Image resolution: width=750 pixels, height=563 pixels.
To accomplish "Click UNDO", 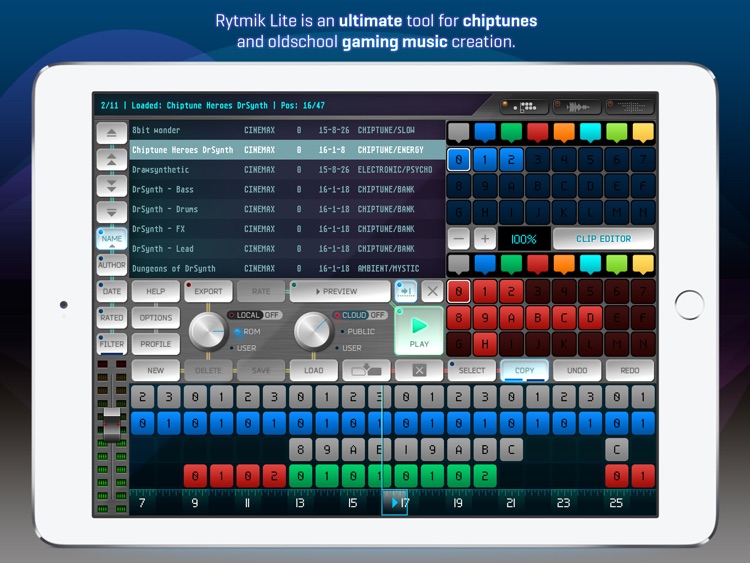I will pyautogui.click(x=577, y=370).
